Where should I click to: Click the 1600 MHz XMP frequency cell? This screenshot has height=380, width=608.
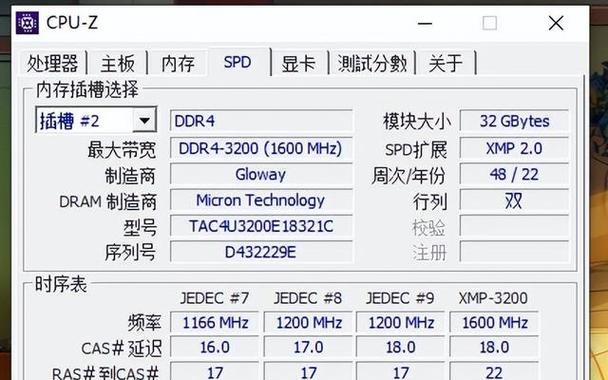tap(494, 323)
